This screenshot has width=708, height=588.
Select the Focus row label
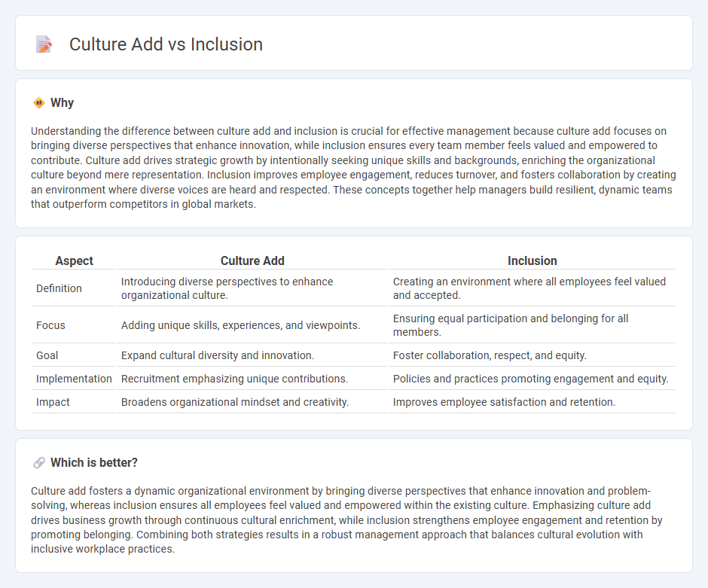pyautogui.click(x=50, y=325)
